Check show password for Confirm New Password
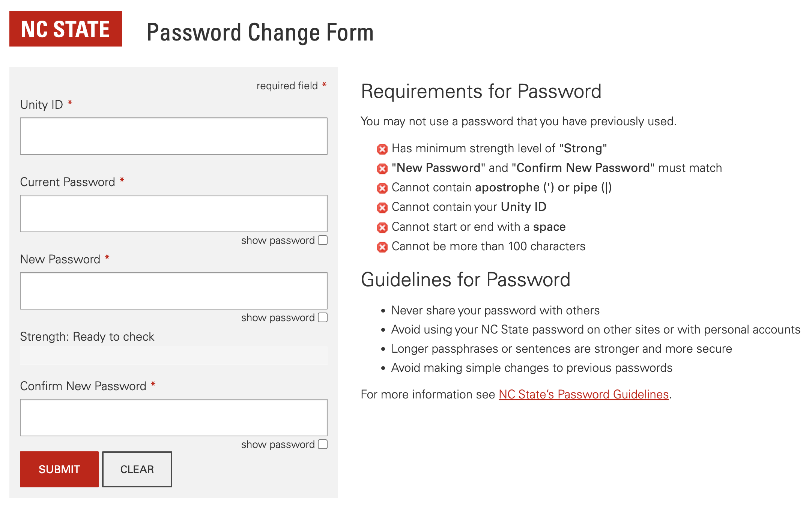This screenshot has width=812, height=517. coord(323,445)
